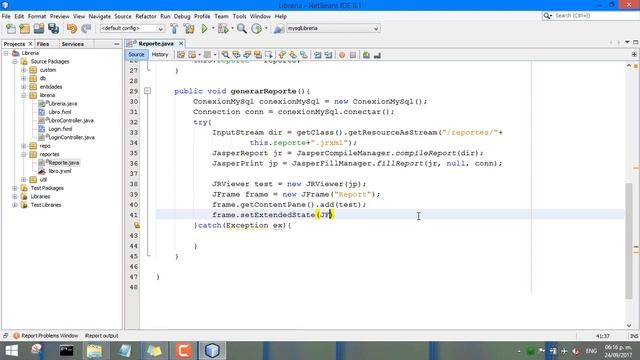
Task: Click the Search input field
Action: pos(596,16)
